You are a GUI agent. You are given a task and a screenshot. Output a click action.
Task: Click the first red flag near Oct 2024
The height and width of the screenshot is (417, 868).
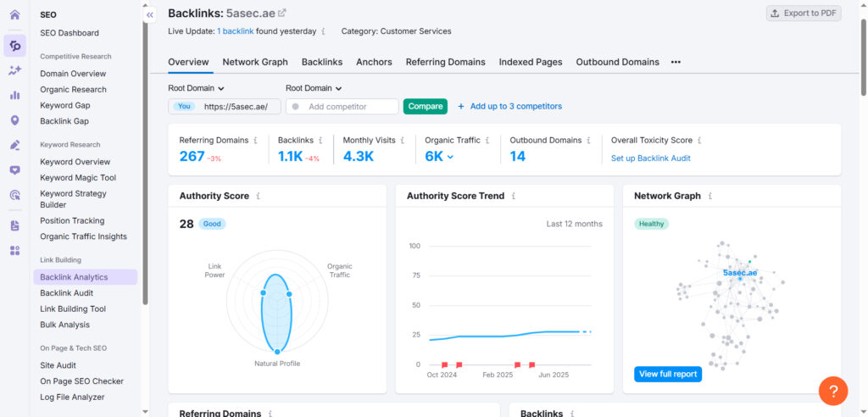click(444, 365)
